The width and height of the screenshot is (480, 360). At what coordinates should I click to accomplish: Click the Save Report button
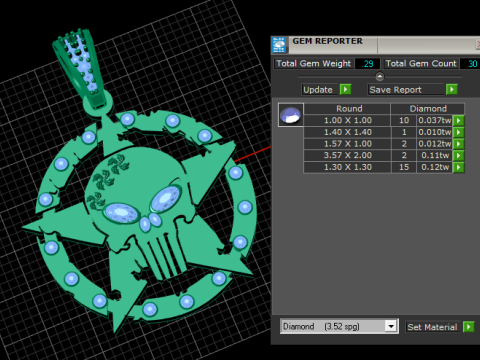(406, 89)
